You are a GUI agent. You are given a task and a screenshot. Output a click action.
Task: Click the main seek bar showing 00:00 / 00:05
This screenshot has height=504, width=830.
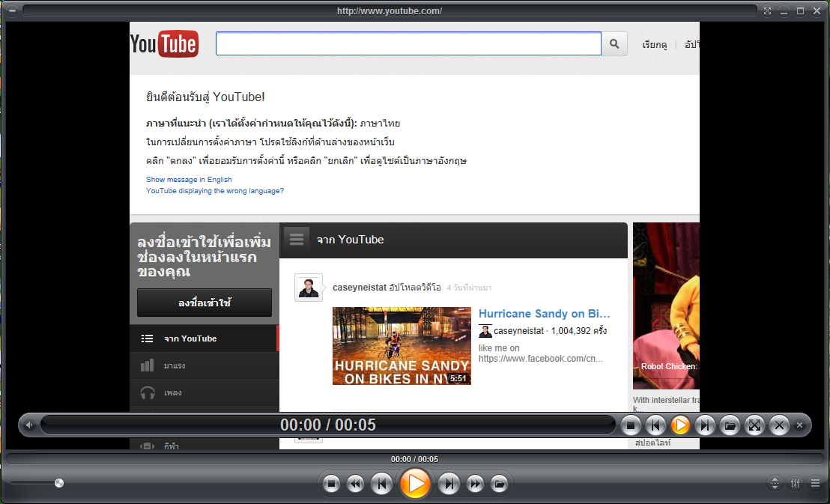(x=414, y=459)
